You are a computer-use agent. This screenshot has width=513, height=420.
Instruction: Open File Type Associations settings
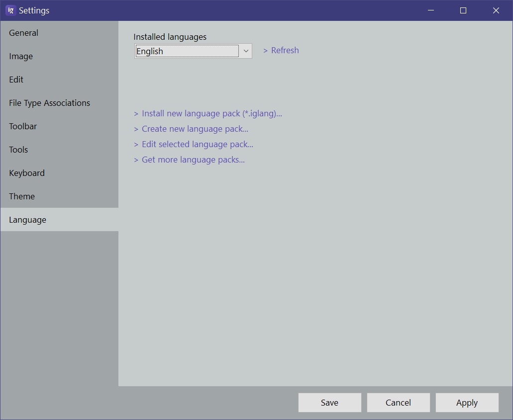[x=59, y=103]
